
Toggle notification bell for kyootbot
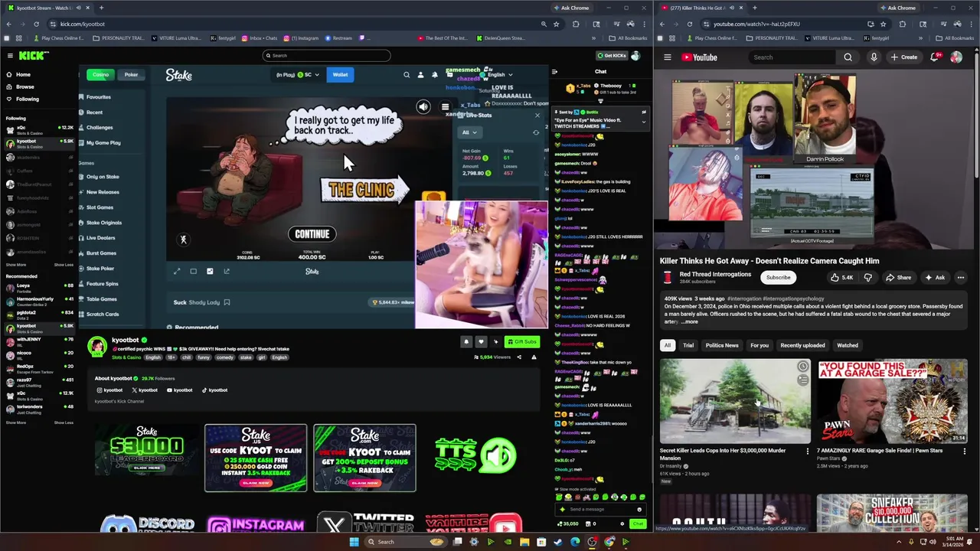coord(465,342)
